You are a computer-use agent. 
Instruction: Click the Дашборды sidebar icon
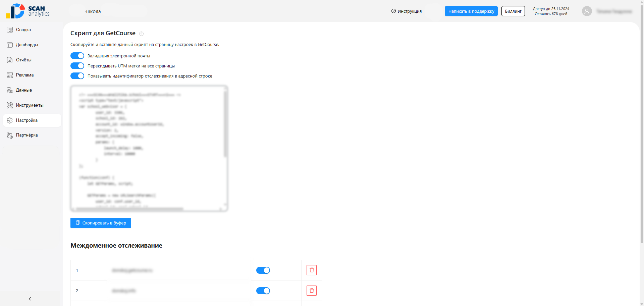pyautogui.click(x=10, y=45)
